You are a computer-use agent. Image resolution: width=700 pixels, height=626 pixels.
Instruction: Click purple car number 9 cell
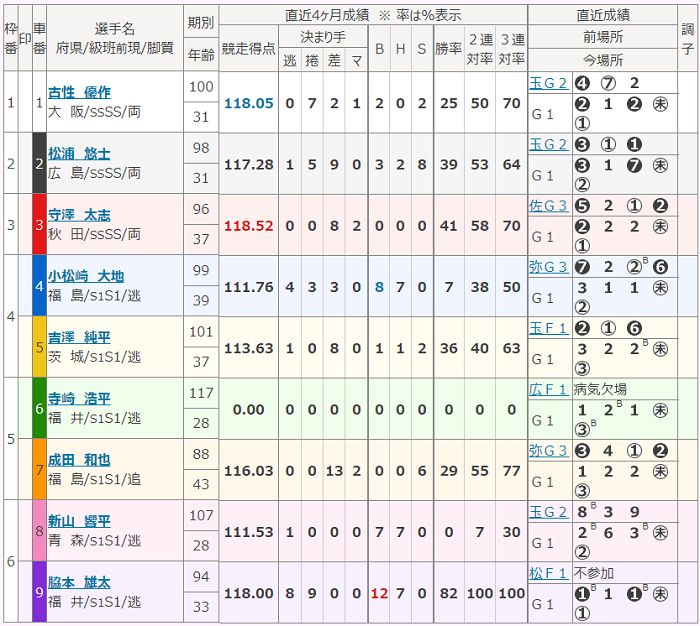(40, 591)
